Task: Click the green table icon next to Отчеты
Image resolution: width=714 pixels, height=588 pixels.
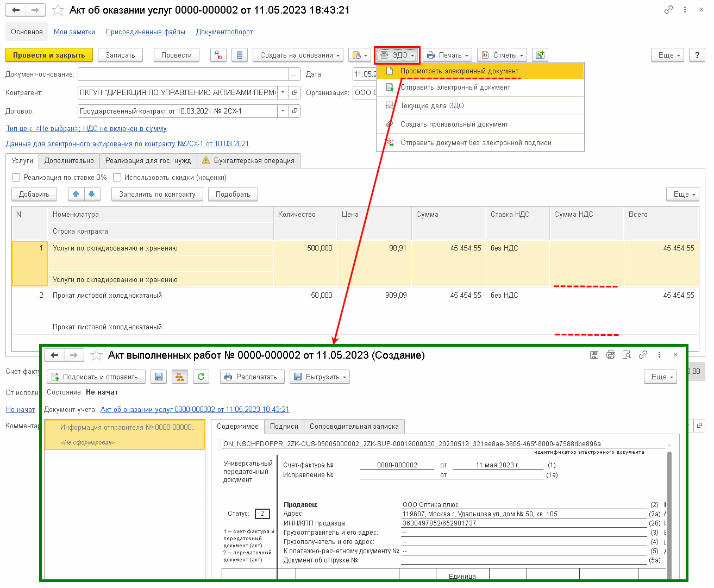Action: 540,55
